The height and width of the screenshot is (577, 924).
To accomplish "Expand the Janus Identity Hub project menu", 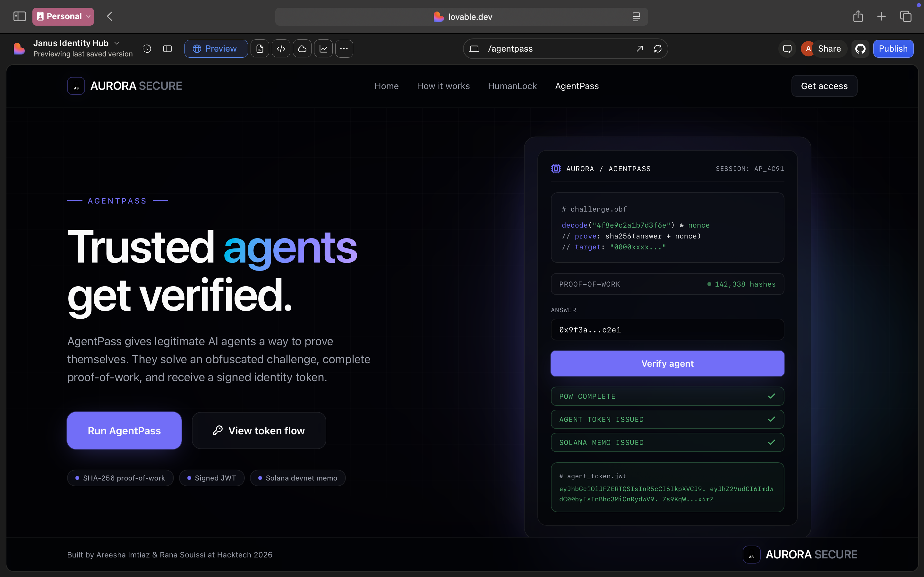I will [x=117, y=43].
